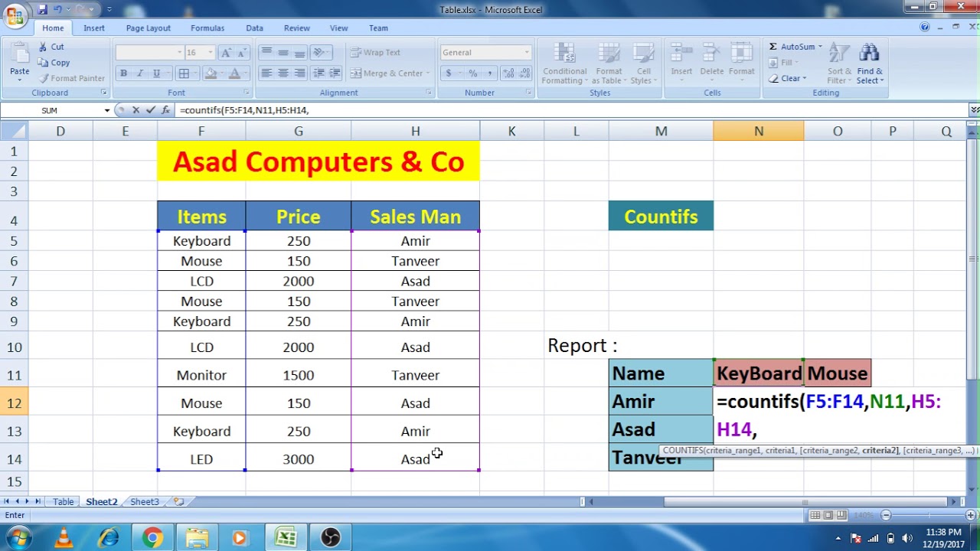The image size is (980, 551).
Task: Expand the Name Box dropdown arrow
Action: tap(106, 110)
